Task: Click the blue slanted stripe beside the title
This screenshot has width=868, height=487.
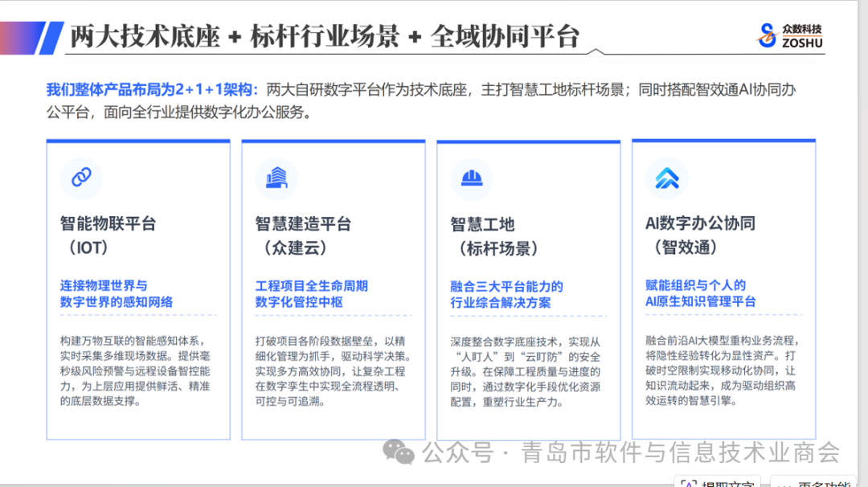Action: 51,38
